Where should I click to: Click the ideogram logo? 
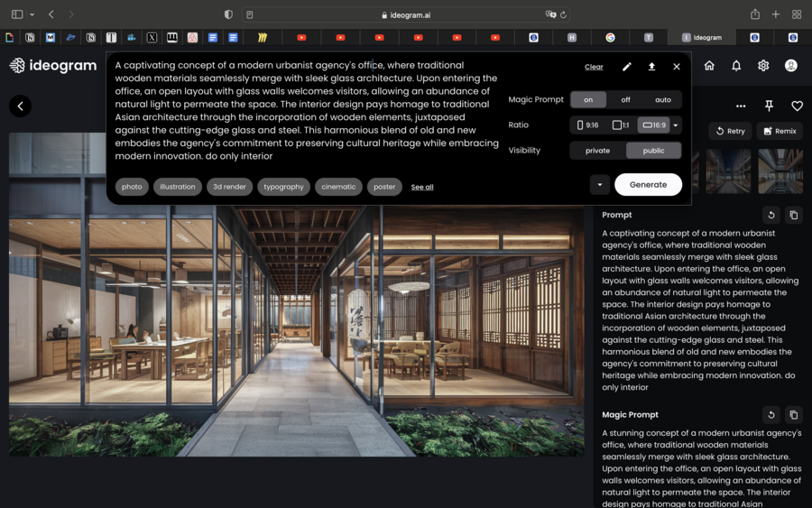53,65
